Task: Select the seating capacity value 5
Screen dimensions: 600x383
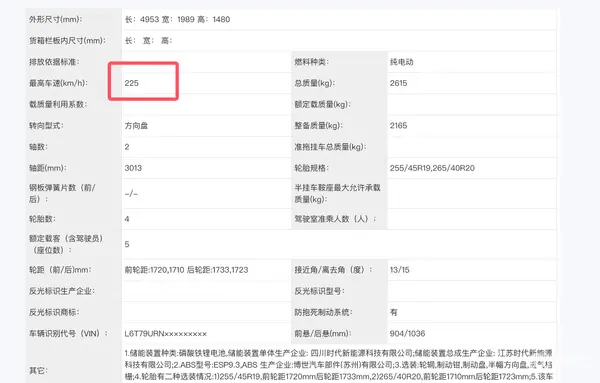Action: [x=127, y=244]
